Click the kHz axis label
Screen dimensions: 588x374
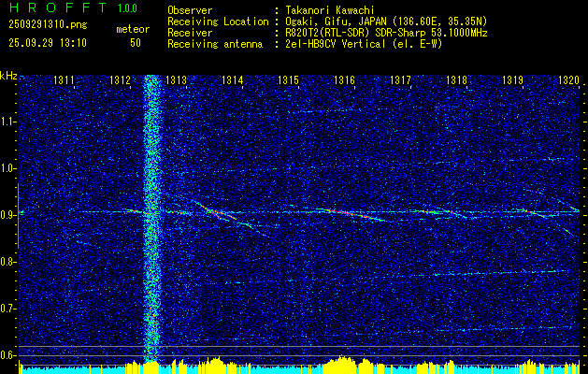(8, 76)
